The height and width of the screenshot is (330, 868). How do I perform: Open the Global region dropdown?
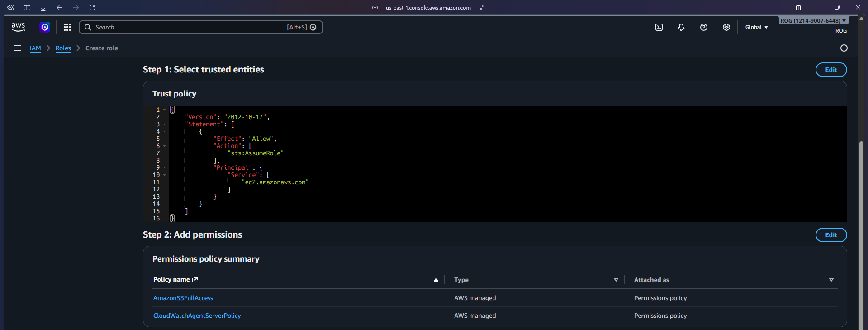coord(756,27)
